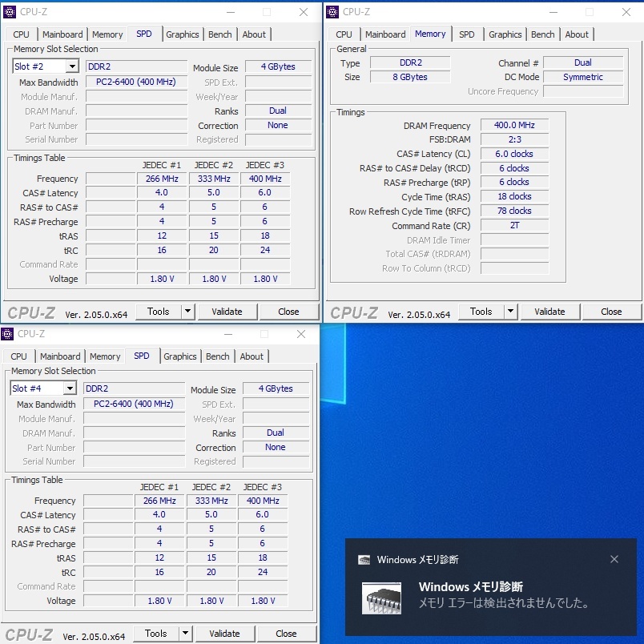The image size is (644, 644).
Task: Switch to the Graphics tab in the Memory window
Action: tap(505, 34)
